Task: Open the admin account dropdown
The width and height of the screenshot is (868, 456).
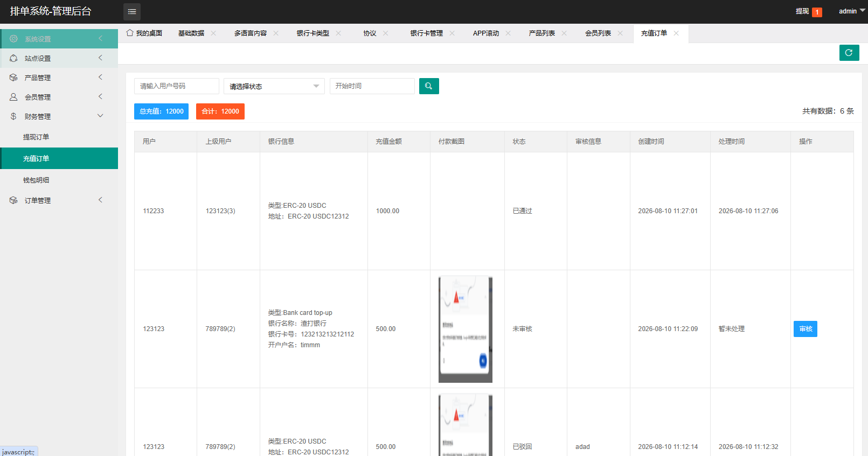Action: pos(852,11)
